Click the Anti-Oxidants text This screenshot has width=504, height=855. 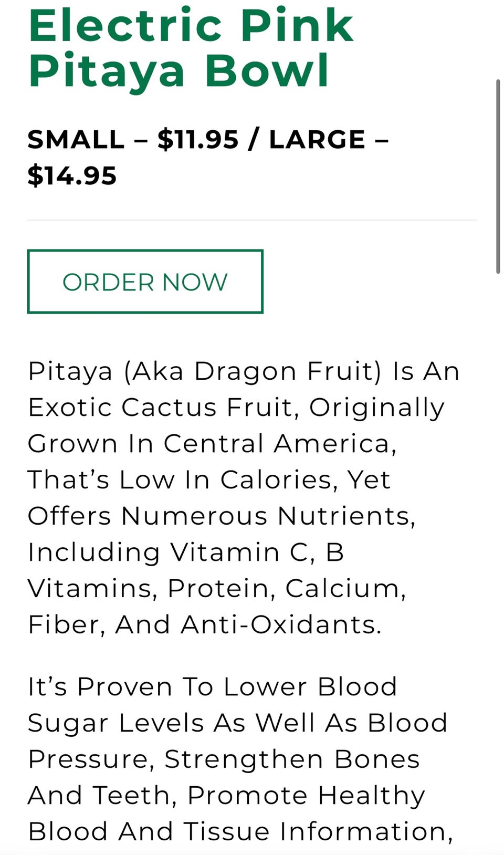(x=281, y=625)
